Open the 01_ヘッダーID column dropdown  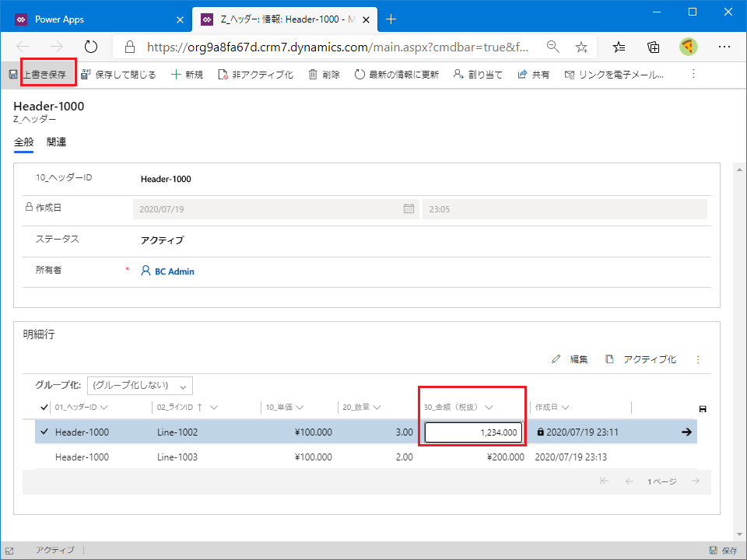coord(104,407)
